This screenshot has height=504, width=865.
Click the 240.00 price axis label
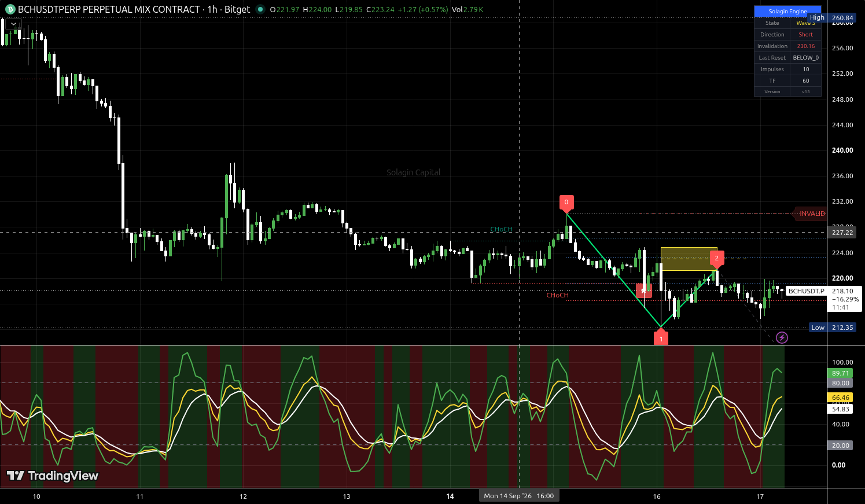click(x=842, y=150)
